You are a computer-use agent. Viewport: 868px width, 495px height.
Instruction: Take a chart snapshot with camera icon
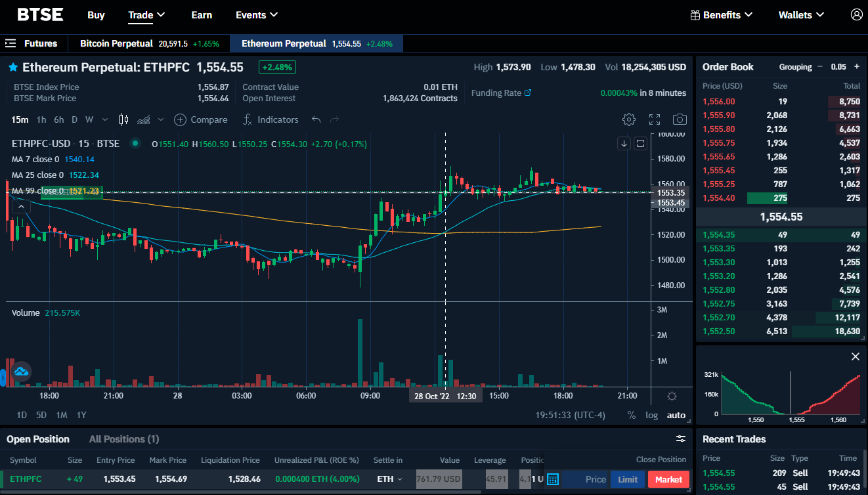point(680,119)
